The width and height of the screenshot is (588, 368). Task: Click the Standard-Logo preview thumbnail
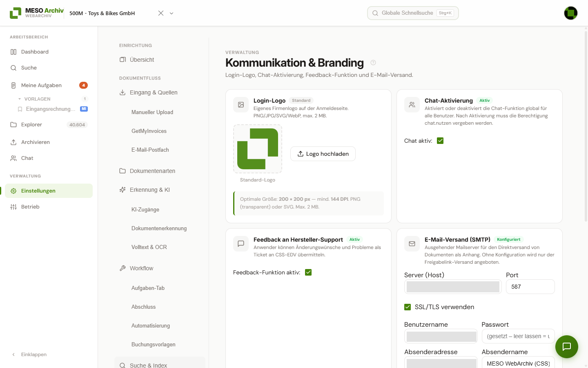coord(258,149)
